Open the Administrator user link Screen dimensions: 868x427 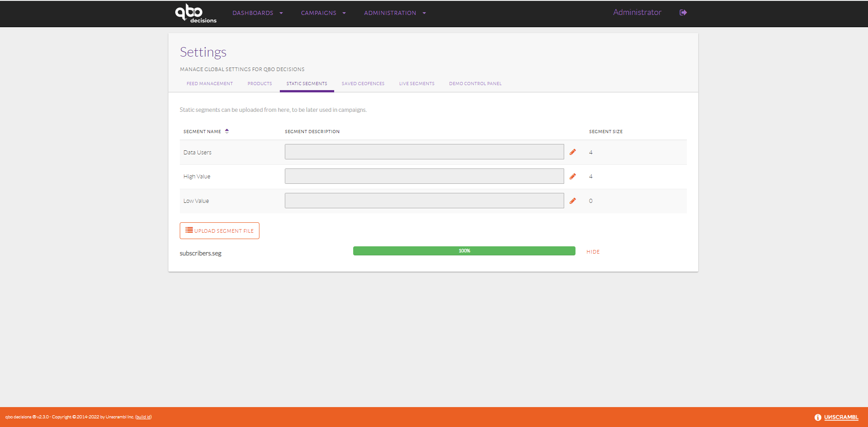pos(637,12)
